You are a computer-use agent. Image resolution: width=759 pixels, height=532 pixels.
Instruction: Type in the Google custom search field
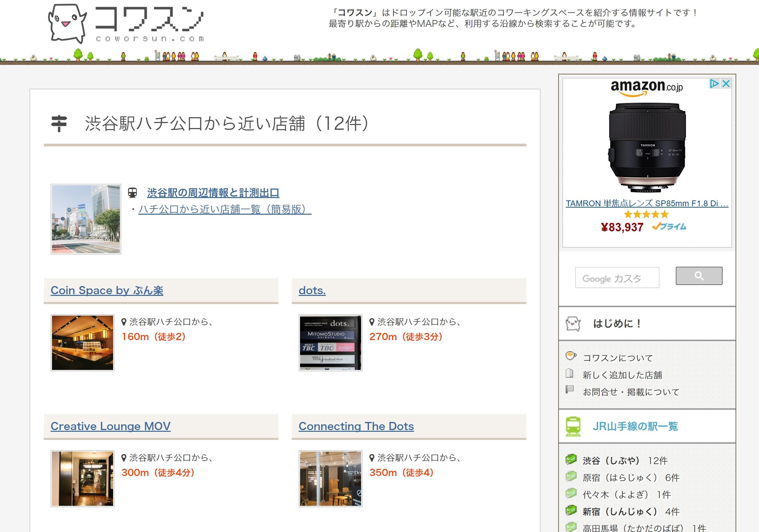[617, 278]
